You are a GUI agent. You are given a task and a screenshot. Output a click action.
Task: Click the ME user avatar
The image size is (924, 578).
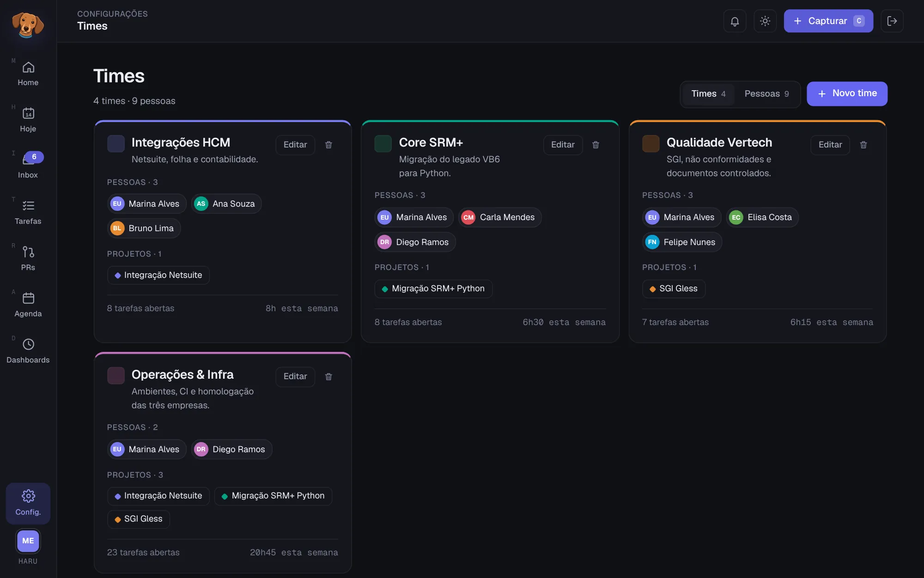click(28, 541)
